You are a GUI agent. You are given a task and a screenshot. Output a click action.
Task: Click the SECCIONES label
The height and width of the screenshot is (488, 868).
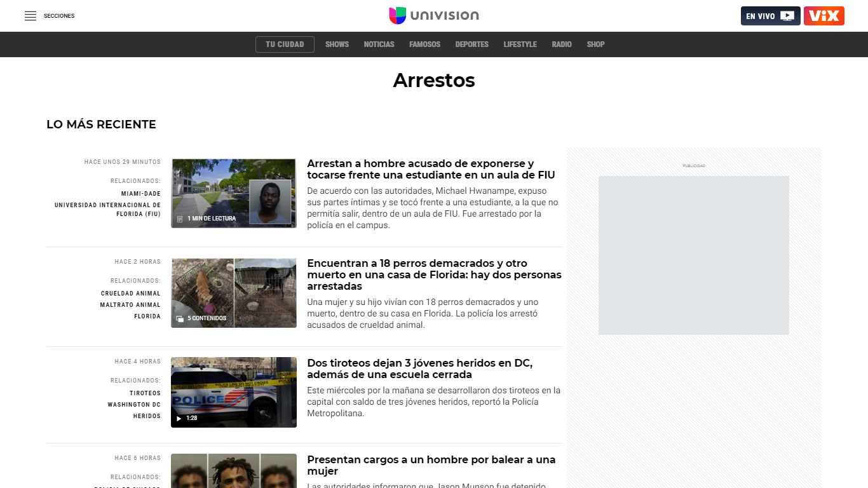point(59,16)
